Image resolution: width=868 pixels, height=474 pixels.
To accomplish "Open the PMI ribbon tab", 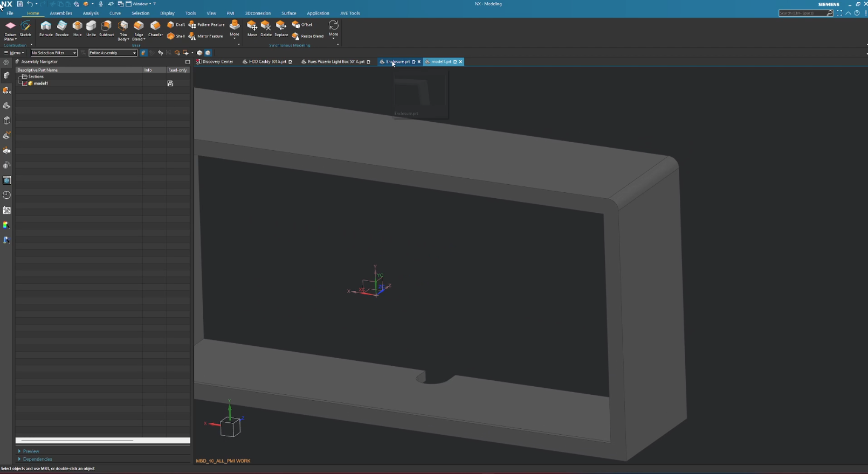I will click(230, 13).
